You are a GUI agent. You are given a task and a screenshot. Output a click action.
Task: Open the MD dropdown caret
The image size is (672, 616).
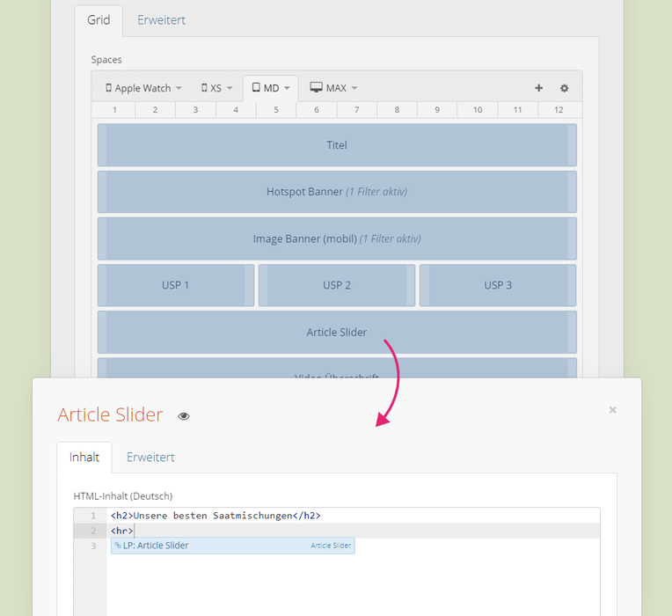287,88
